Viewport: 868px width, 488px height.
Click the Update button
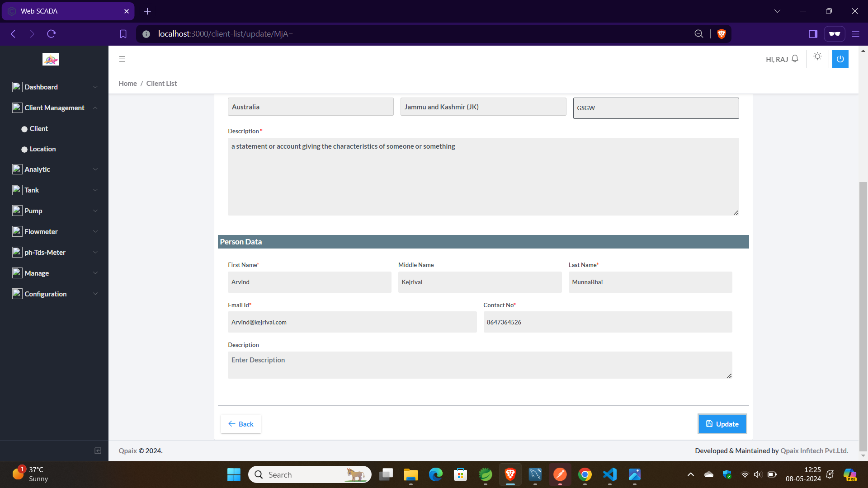(x=722, y=424)
